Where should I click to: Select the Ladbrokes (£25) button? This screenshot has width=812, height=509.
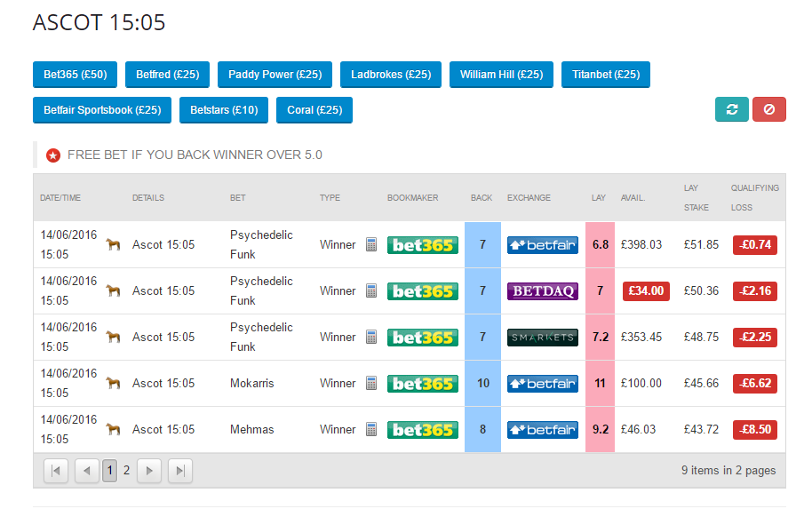(x=391, y=75)
